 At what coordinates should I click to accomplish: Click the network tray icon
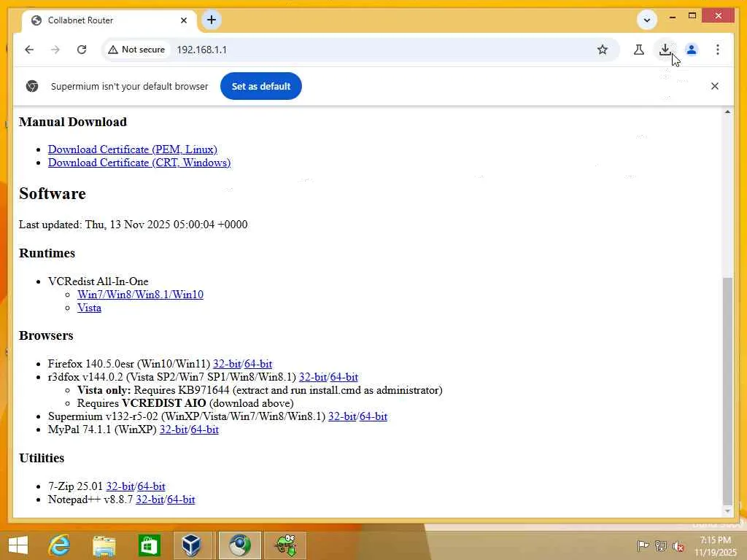[660, 545]
